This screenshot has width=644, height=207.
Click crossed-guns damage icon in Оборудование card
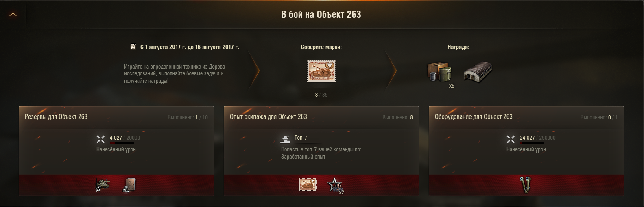(511, 140)
